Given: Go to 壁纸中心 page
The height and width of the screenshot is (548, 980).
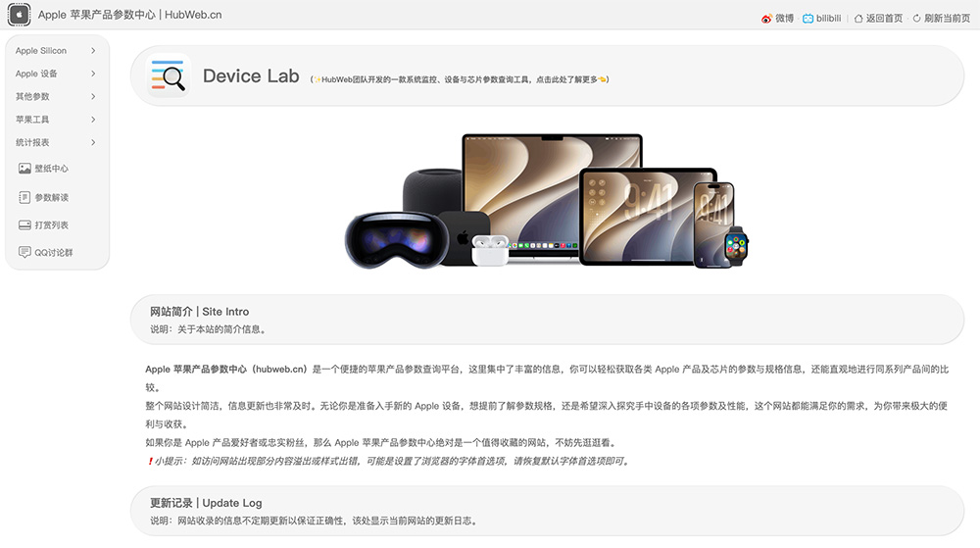Looking at the screenshot, I should point(51,168).
